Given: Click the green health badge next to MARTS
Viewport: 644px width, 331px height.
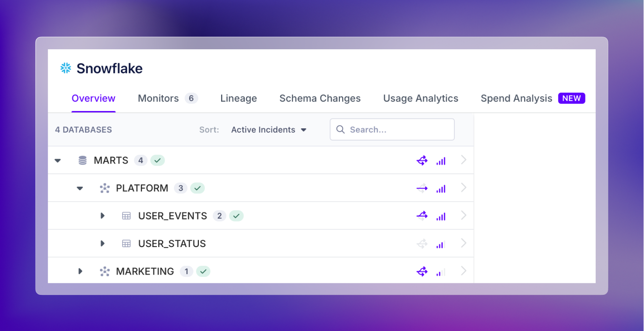Looking at the screenshot, I should coord(157,160).
